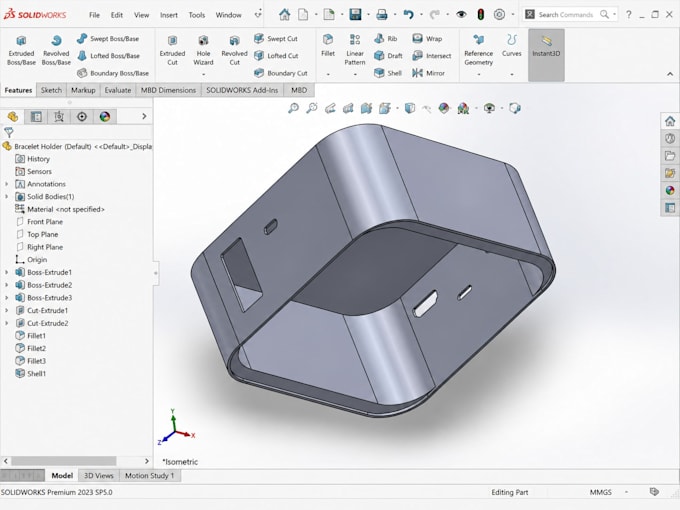Expand the Solid Bodies(1) folder
Viewport: 680px width, 510px height.
7,196
